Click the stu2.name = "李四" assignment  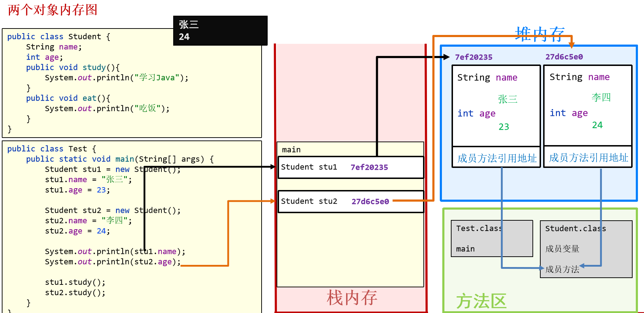(88, 221)
